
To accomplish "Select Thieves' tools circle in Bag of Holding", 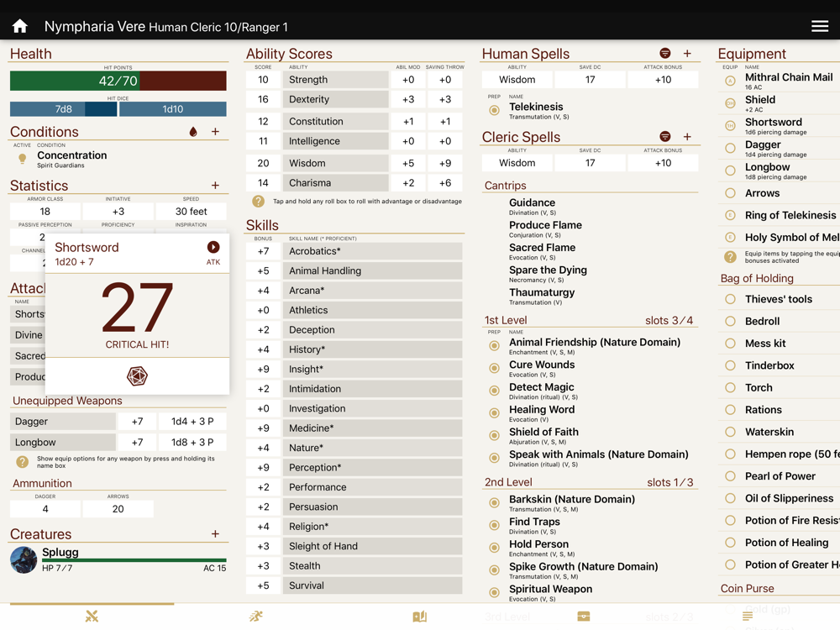I will (730, 300).
